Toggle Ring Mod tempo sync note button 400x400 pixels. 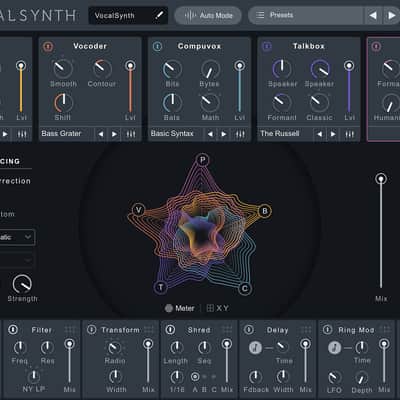pyautogui.click(x=334, y=348)
